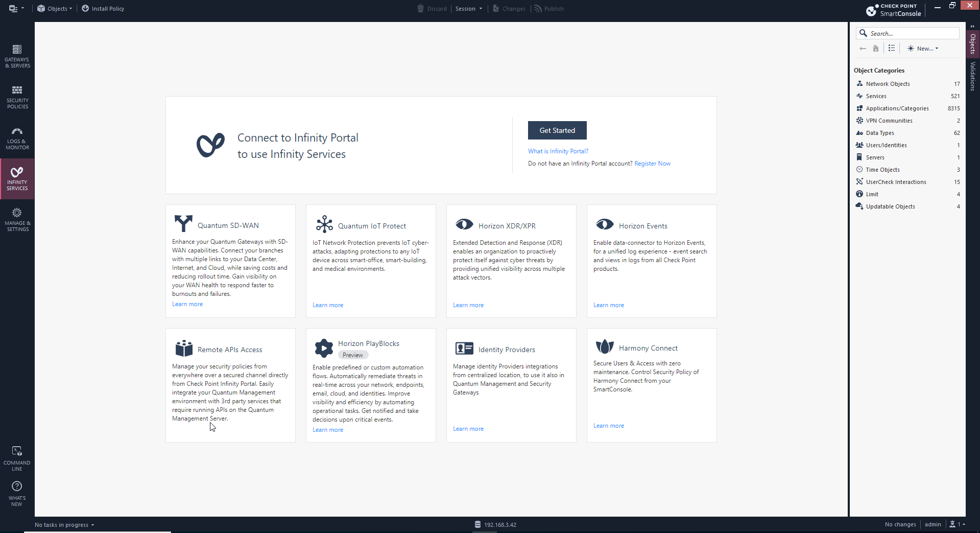Follow the Register Now link

(652, 164)
